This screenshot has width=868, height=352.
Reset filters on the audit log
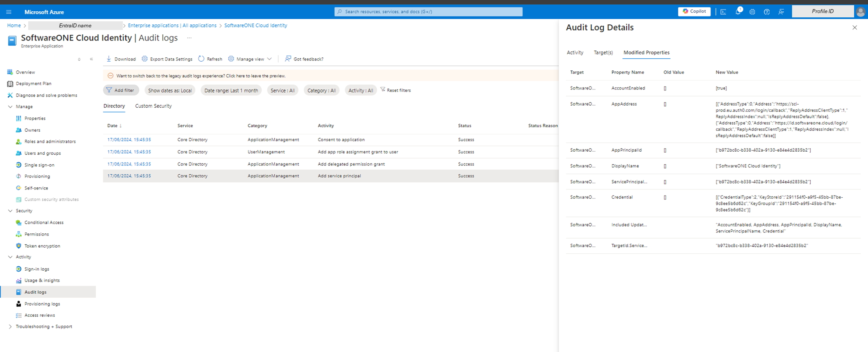[x=395, y=90]
